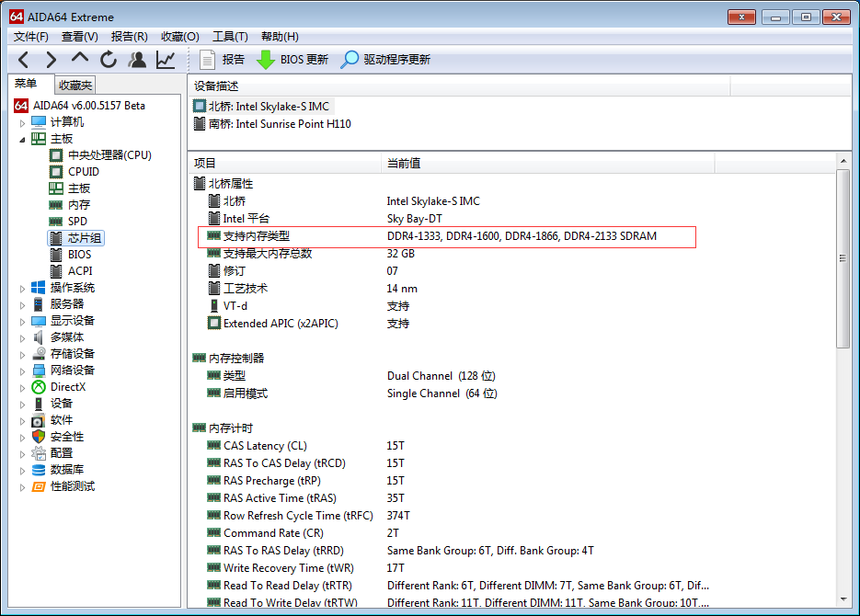860x616 pixels.
Task: Expand the 性能测试 tree node
Action: point(22,487)
